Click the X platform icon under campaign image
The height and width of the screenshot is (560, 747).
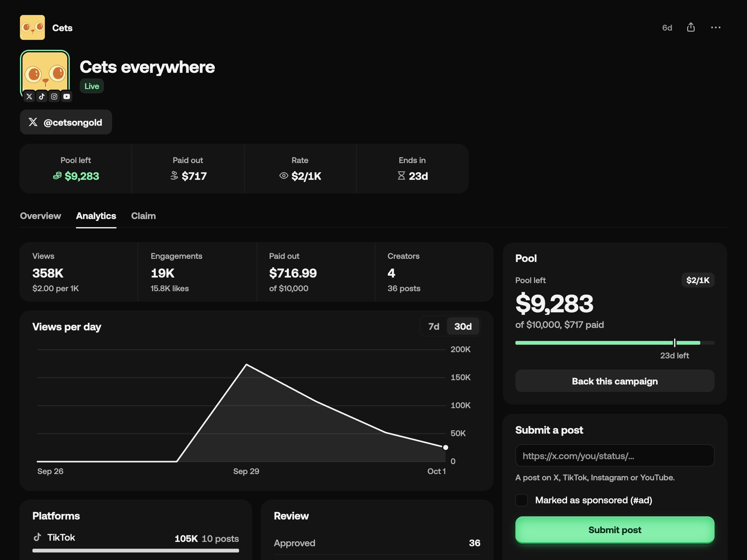pyautogui.click(x=29, y=96)
